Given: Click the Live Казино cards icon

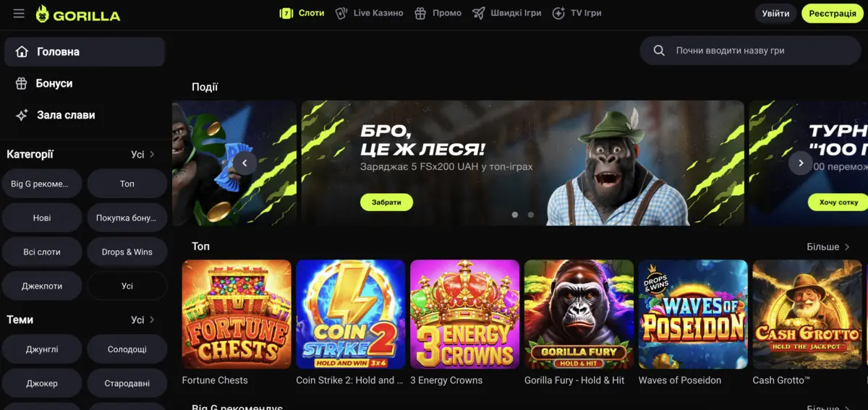Looking at the screenshot, I should tap(341, 13).
